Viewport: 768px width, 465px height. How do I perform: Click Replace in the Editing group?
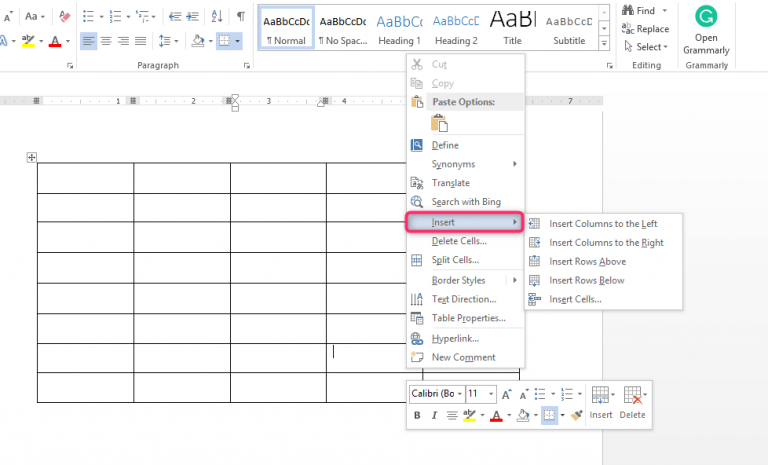pos(645,29)
